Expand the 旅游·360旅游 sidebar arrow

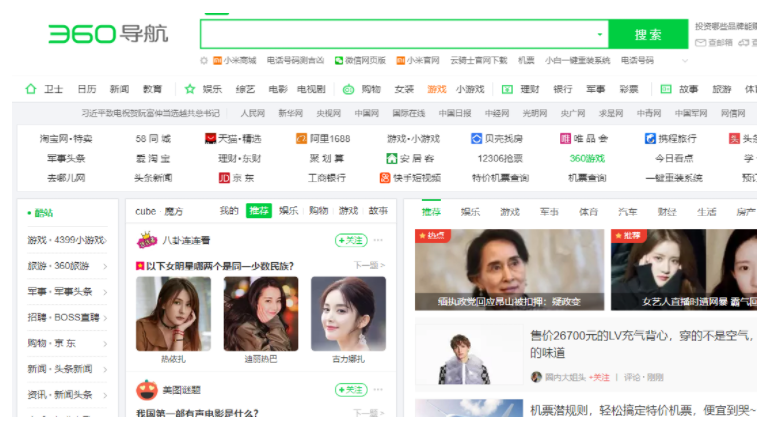(105, 266)
